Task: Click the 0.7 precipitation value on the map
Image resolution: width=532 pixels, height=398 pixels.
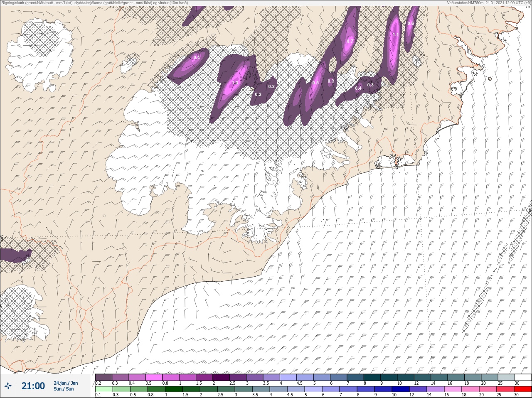Action: (x=350, y=41)
